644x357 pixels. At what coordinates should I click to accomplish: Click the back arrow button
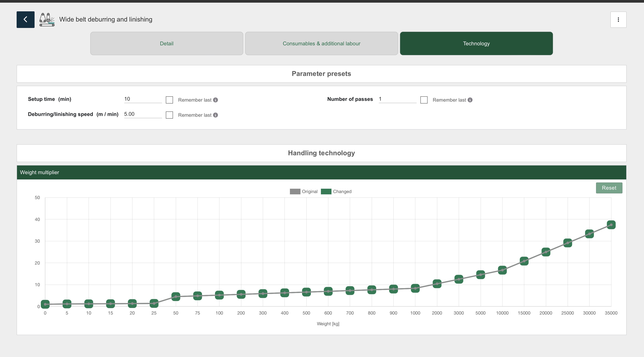click(x=25, y=19)
